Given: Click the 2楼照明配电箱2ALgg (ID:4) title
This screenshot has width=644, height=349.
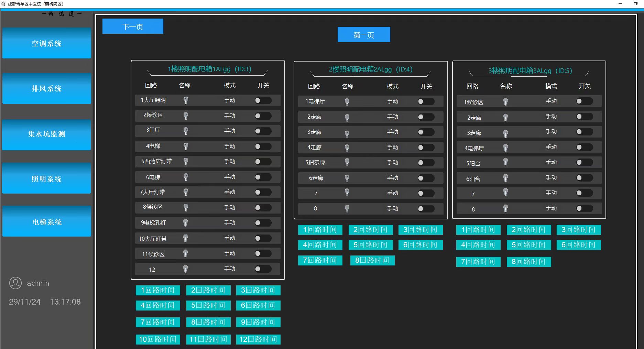Looking at the screenshot, I should [x=371, y=69].
